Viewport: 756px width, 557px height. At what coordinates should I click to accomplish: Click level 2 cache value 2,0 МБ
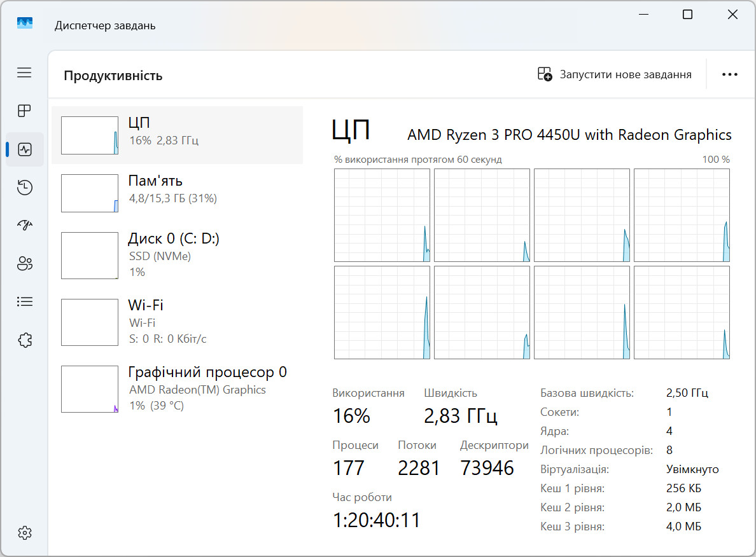683,507
